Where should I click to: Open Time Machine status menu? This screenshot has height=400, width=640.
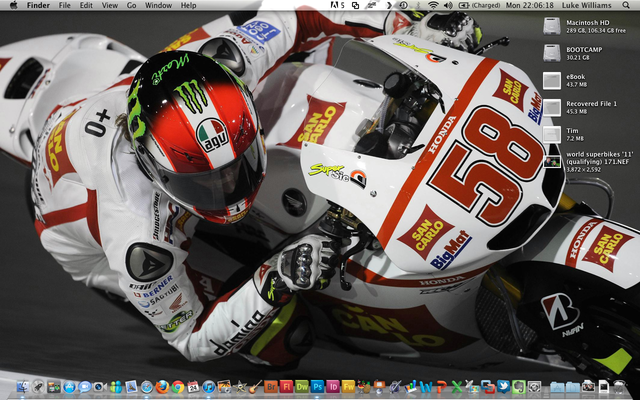(403, 5)
